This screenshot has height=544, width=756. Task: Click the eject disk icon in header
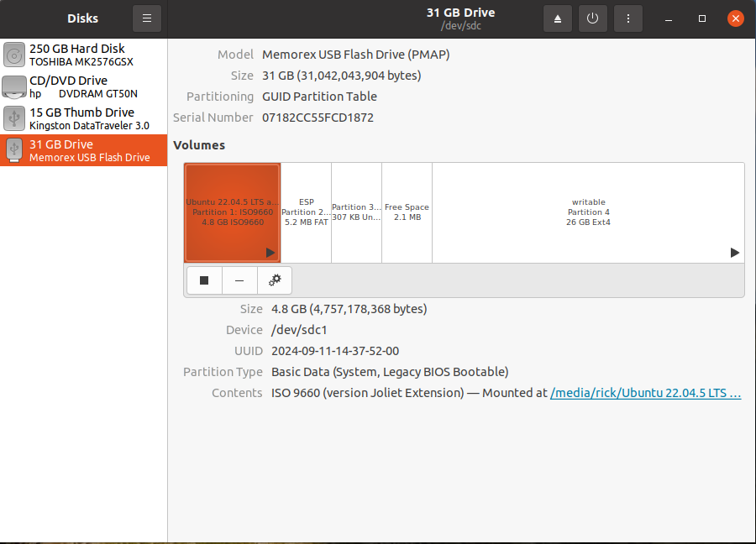558,18
